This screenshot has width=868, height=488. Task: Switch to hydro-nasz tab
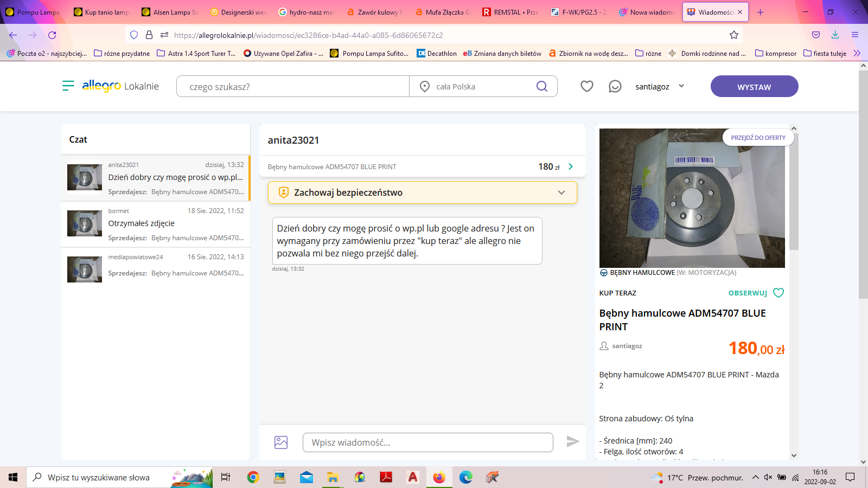[306, 12]
